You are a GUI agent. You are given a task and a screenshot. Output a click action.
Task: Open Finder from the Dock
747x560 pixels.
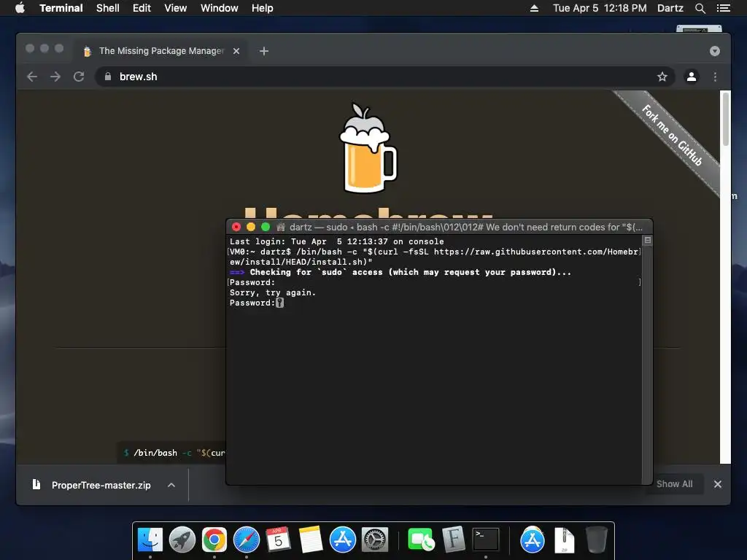(x=150, y=540)
